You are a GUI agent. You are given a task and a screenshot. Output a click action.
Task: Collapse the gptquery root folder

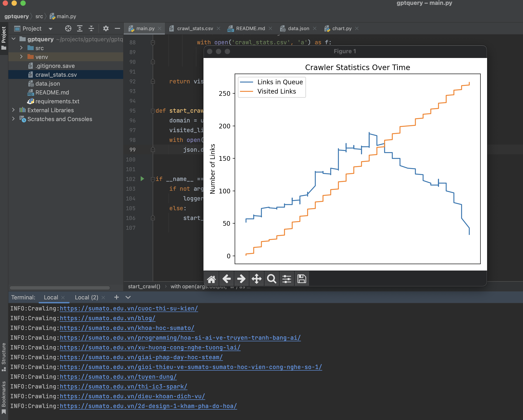point(14,39)
